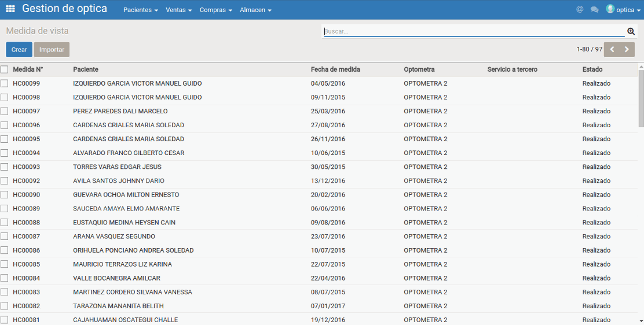
Task: Open the apps grid menu icon
Action: click(10, 9)
